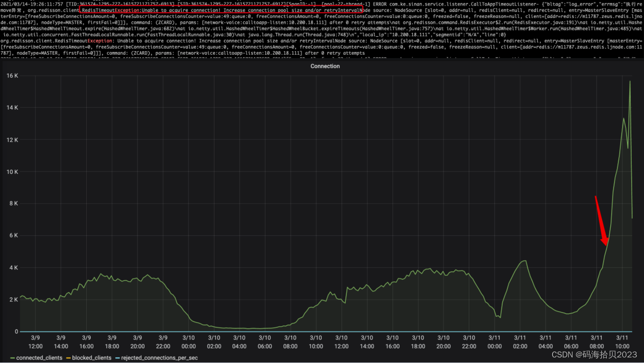Click the 3/10 12:00 time axis label
Viewport: 644px width, 363px height.
(341, 342)
